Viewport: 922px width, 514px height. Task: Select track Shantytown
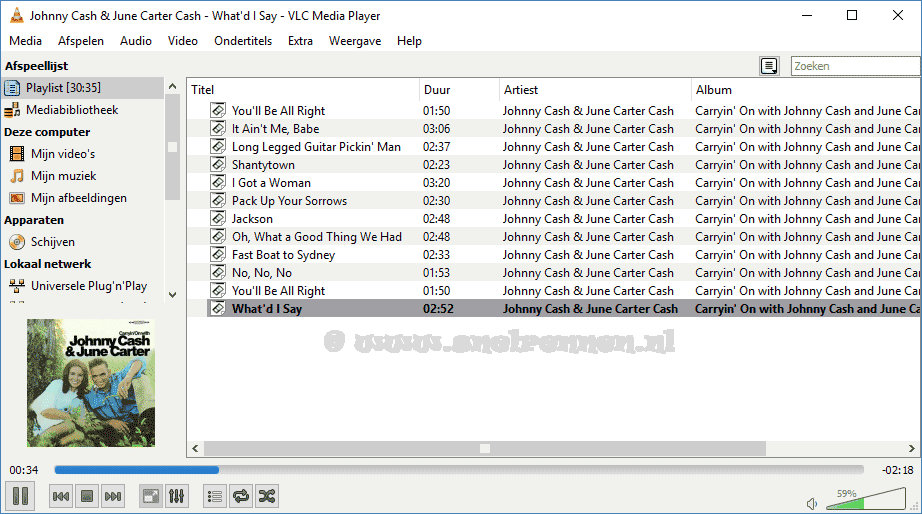[x=554, y=165]
